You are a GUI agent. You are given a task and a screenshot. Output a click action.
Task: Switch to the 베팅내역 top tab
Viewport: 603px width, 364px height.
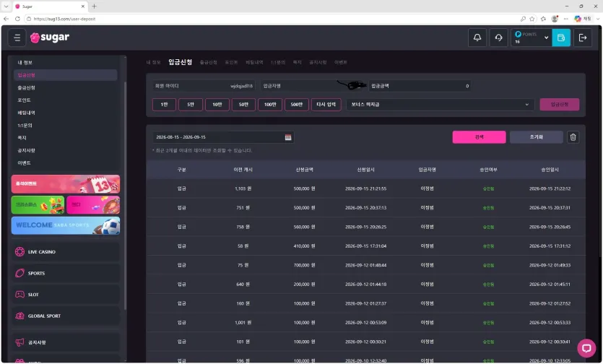pos(255,62)
